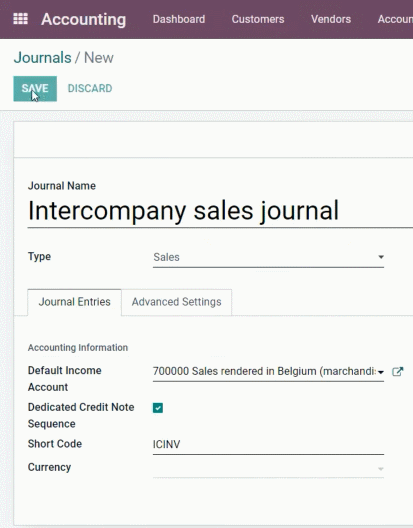Expand the Default Income Account dropdown arrow
This screenshot has width=413, height=528.
[381, 372]
